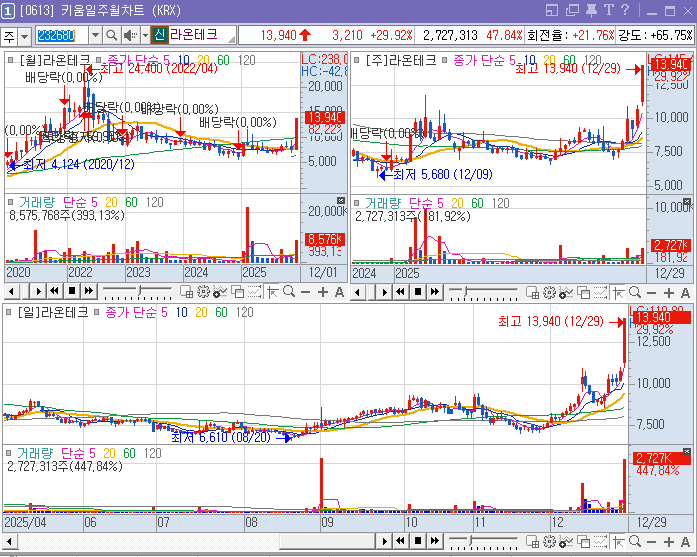Open settings gear in weekly chart toolbar

tap(549, 293)
